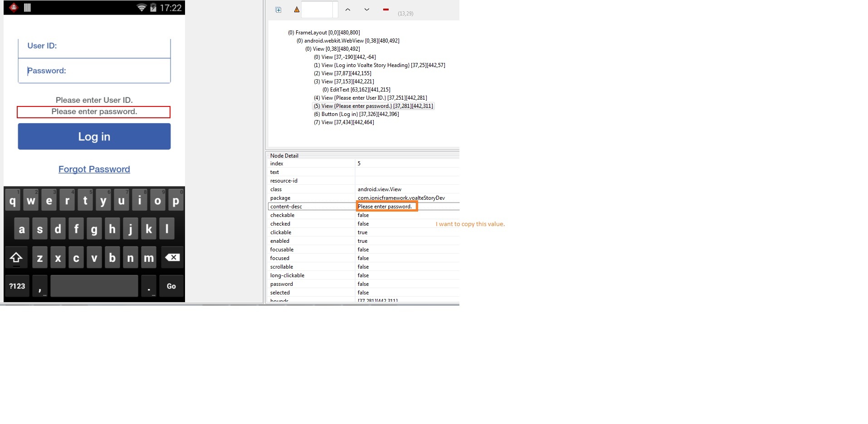Viewport: 868px width, 424px height.
Task: Click the battery status bar icon
Action: [153, 8]
